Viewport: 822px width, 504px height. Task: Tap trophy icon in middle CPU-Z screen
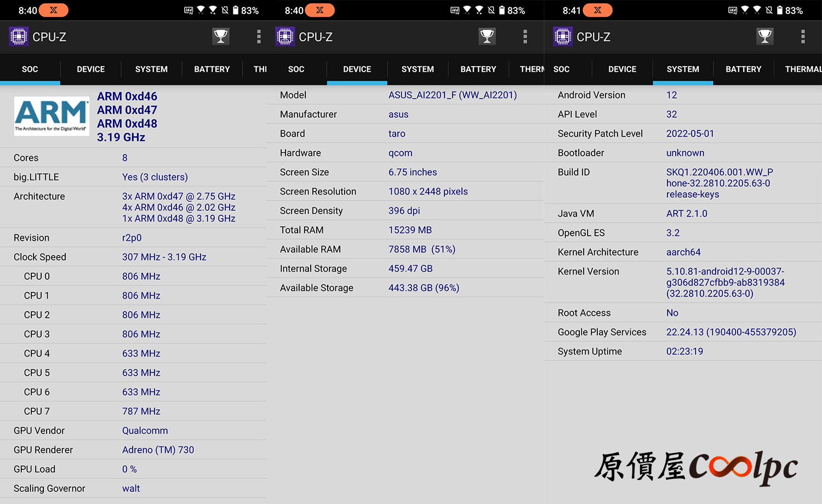click(x=487, y=37)
